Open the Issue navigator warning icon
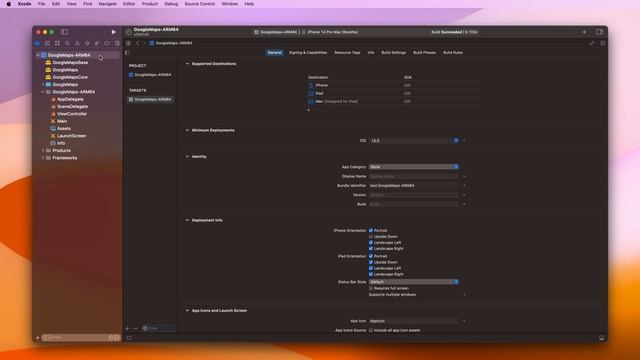 click(77, 43)
